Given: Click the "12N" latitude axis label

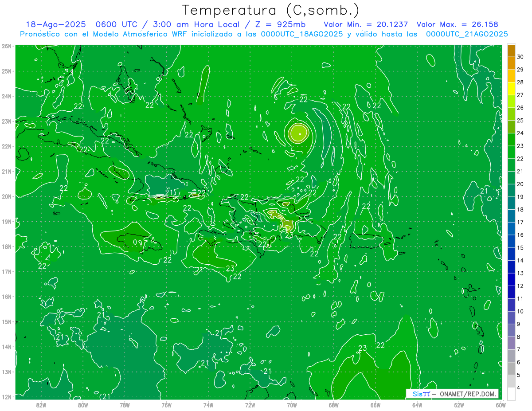Looking at the screenshot, I should 7,397.
